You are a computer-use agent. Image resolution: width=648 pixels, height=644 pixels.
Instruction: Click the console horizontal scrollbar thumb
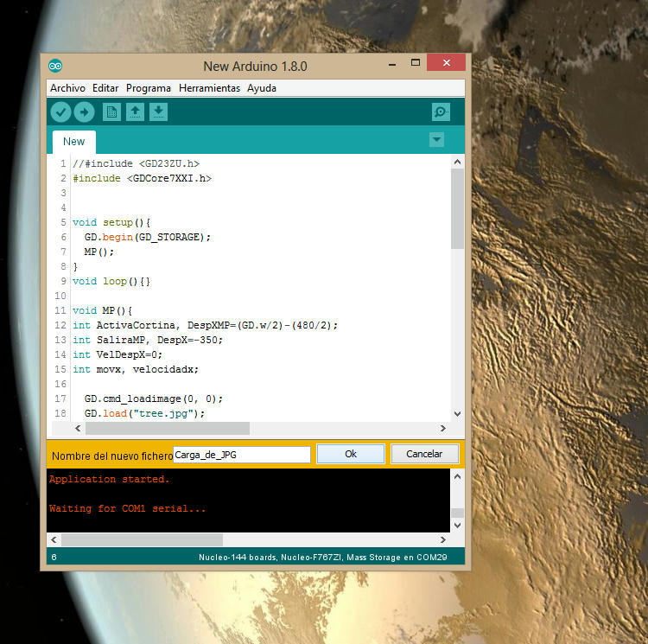pos(143,539)
